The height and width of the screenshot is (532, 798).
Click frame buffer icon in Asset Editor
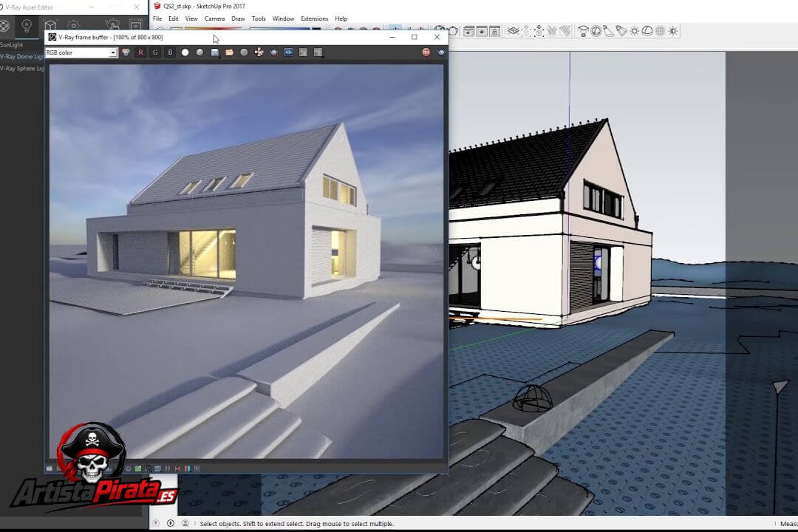coord(136,24)
